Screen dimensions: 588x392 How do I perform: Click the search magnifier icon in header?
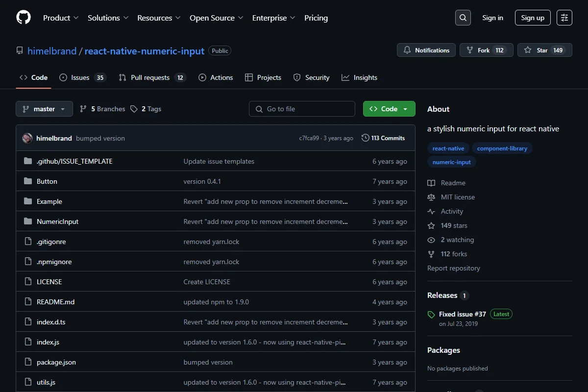point(463,18)
